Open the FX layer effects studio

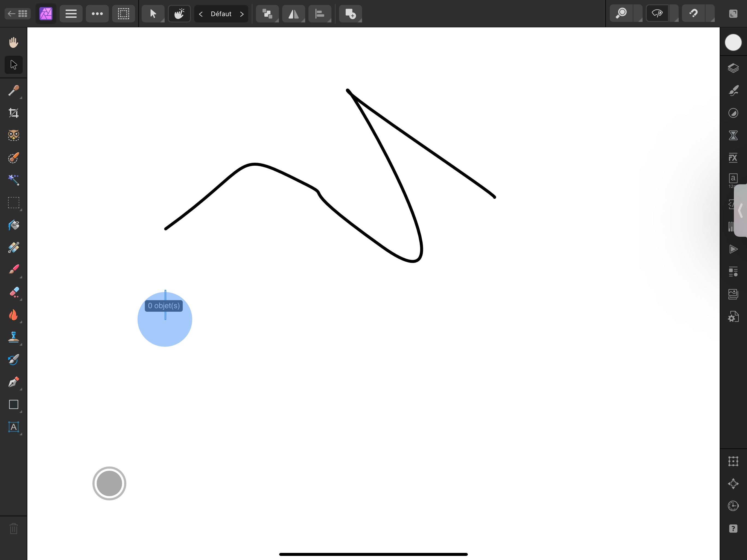point(733,158)
